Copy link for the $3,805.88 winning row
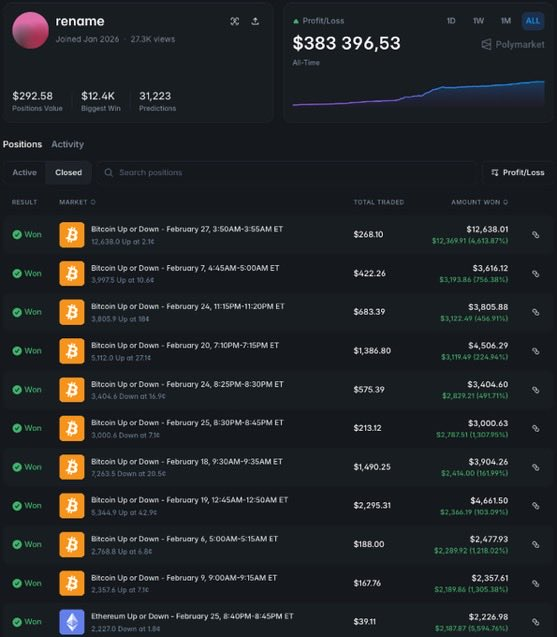The image size is (557, 637). point(536,312)
